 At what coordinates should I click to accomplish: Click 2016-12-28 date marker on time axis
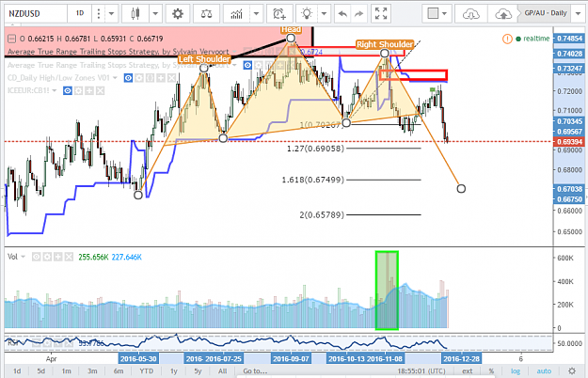tap(461, 359)
